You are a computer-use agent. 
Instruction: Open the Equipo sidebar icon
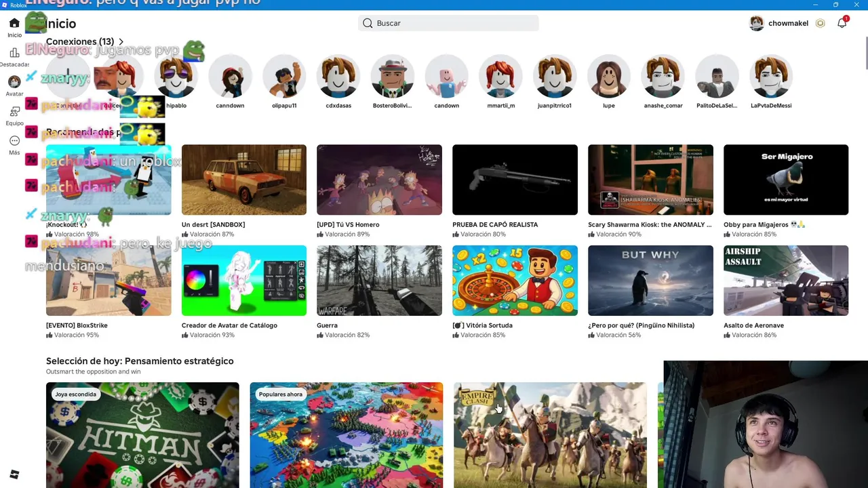pyautogui.click(x=14, y=112)
